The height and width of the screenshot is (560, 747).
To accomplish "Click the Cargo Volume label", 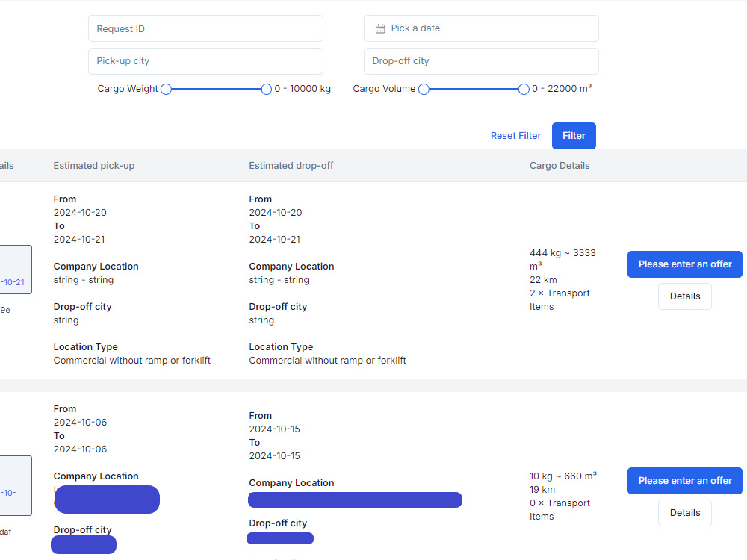I will point(384,89).
